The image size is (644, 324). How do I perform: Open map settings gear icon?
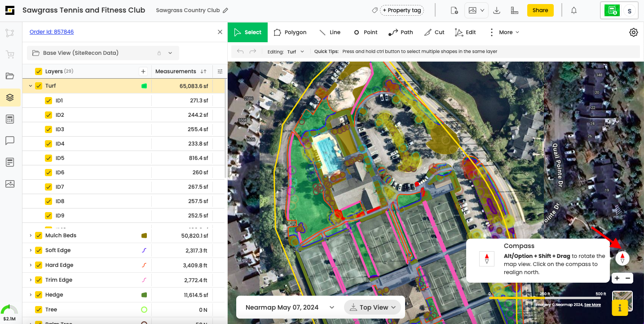click(x=634, y=32)
